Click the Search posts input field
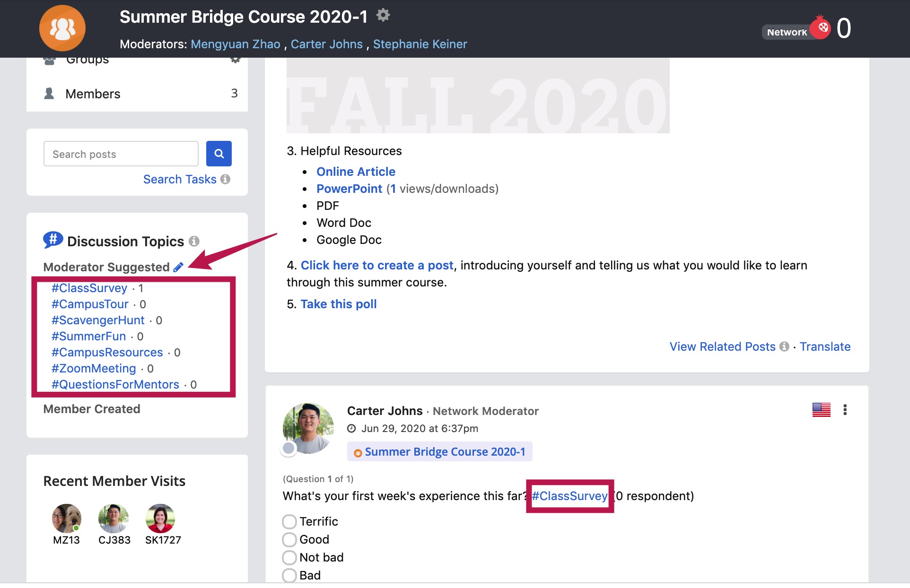Screen dimensions: 910x588 pyautogui.click(x=121, y=154)
